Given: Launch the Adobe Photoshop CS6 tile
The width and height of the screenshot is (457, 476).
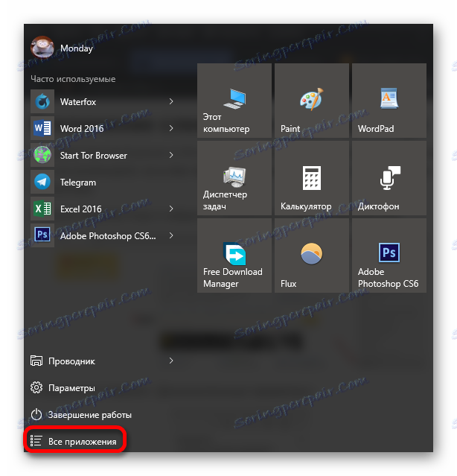Looking at the screenshot, I should tap(389, 256).
